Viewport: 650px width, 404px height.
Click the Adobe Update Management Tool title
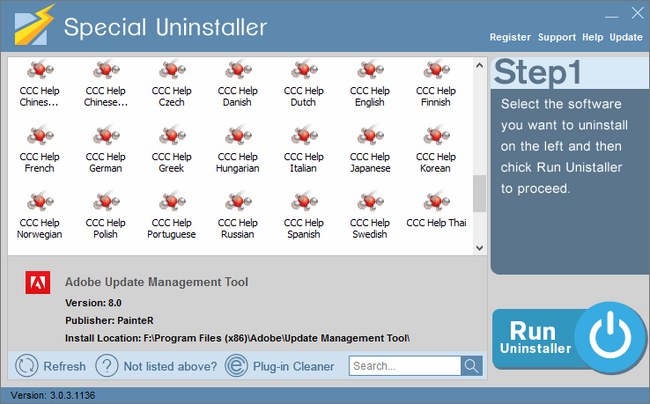pyautogui.click(x=157, y=282)
